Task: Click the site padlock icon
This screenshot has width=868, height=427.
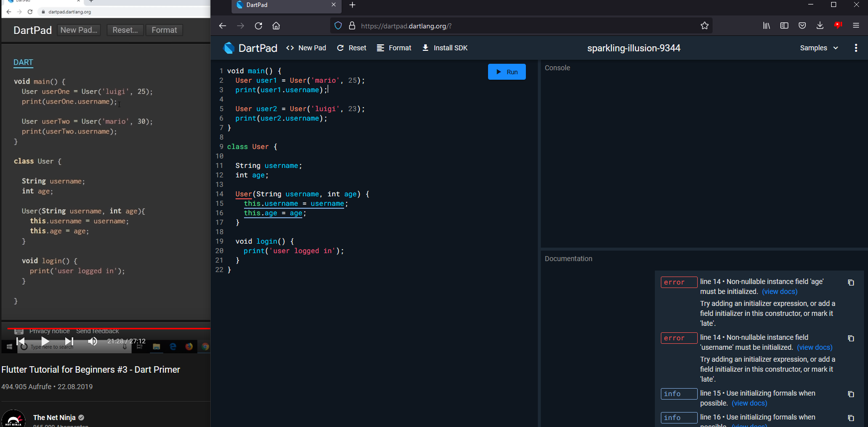Action: click(352, 26)
